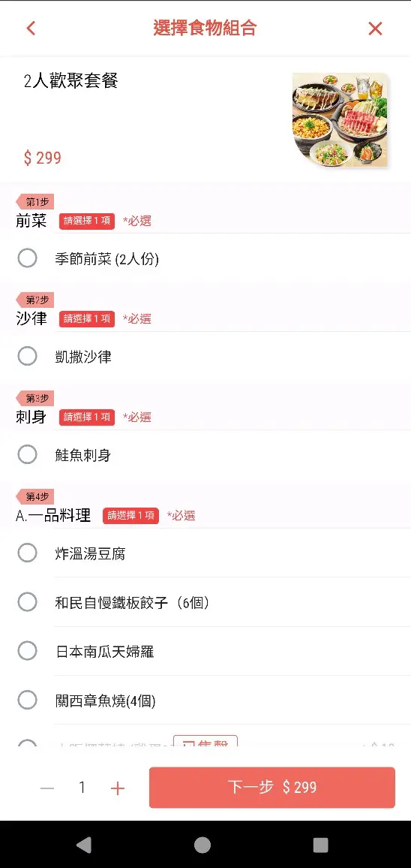
Task: Close the food combo selection screen
Action: (375, 29)
